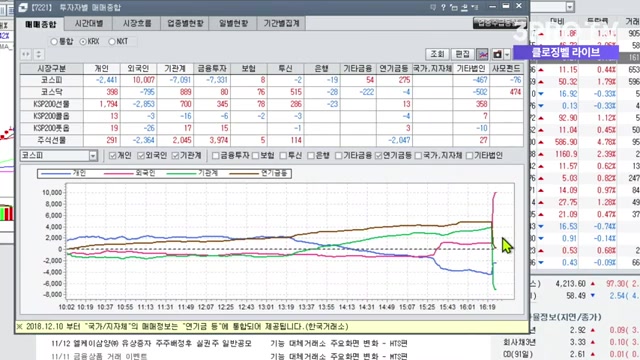Open the title bar dropdown menu icon
640x360 pixels.
click(x=475, y=7)
